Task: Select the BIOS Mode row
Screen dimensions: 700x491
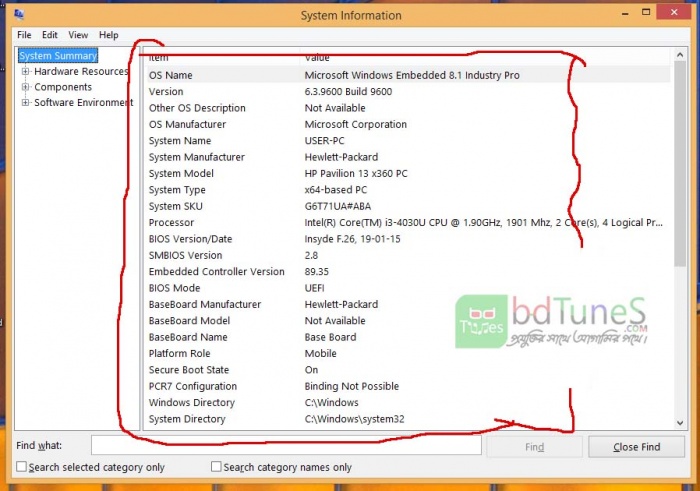Action: click(407, 288)
